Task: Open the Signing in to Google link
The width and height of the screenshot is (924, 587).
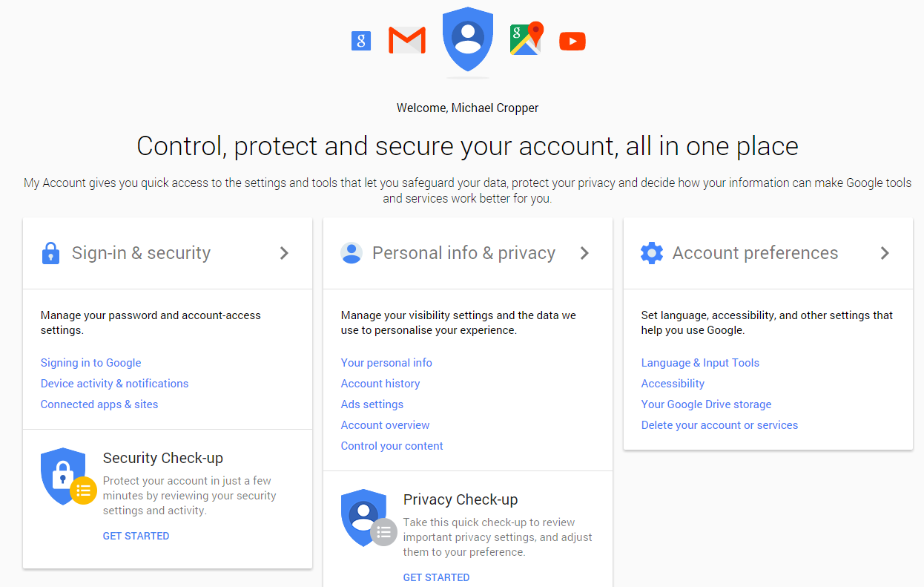Action: click(x=90, y=363)
